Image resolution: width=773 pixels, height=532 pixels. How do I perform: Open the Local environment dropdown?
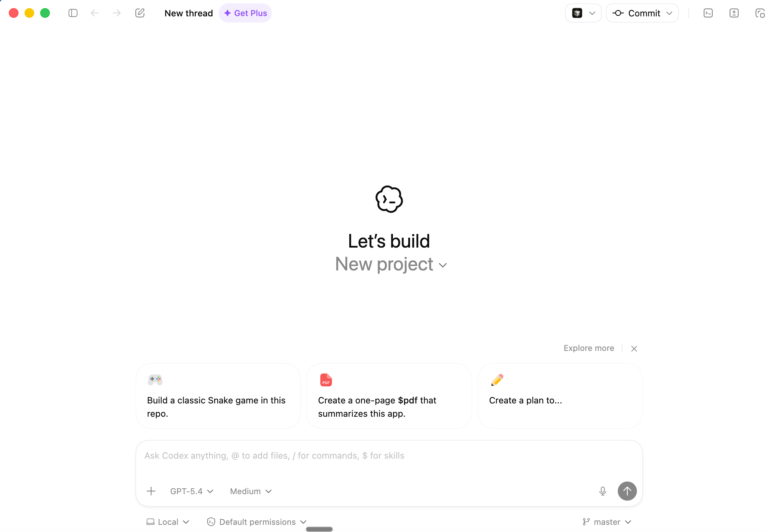167,522
